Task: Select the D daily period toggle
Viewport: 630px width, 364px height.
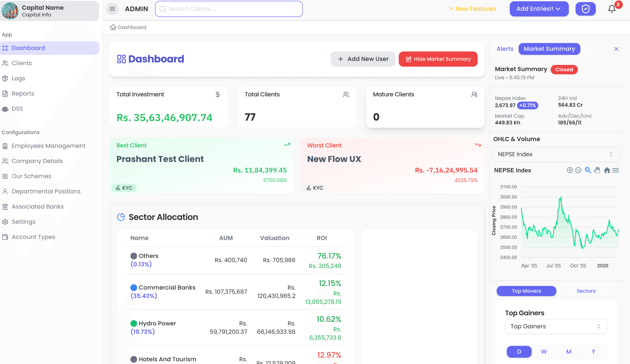Action: (x=519, y=352)
